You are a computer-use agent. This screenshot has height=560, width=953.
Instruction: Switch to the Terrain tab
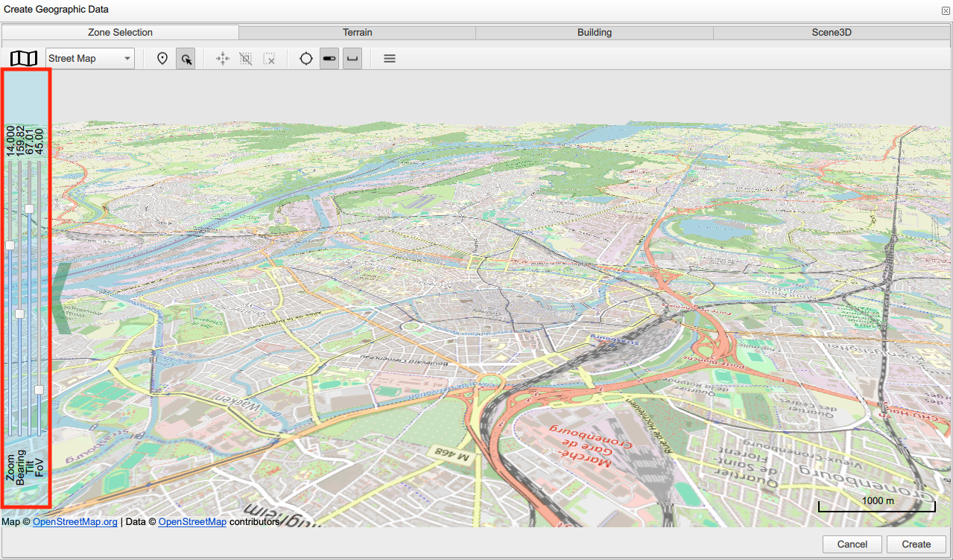(x=357, y=33)
